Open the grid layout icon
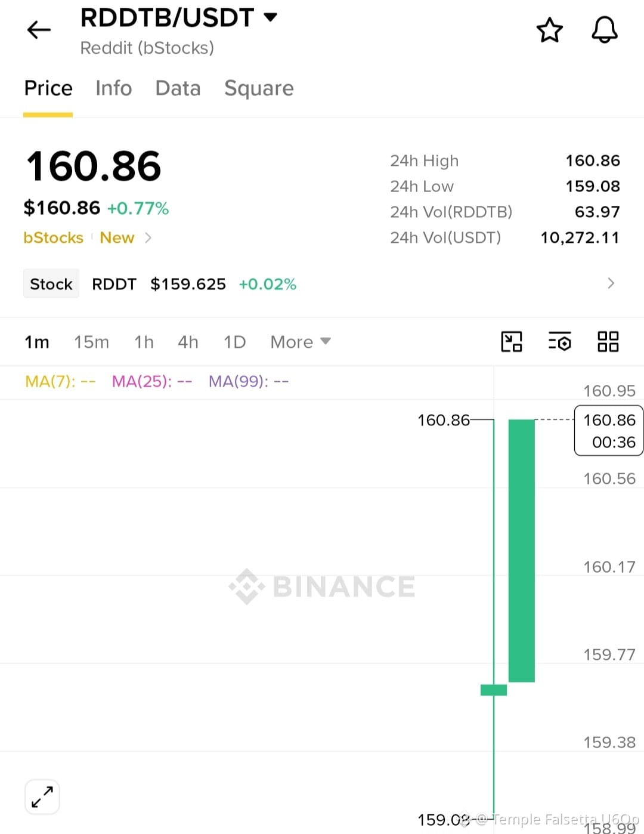 tap(608, 342)
